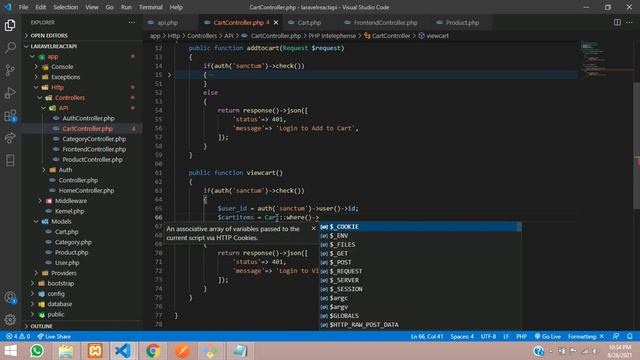The height and width of the screenshot is (360, 640).
Task: Open the notifications bell in status bar
Action: (630, 336)
